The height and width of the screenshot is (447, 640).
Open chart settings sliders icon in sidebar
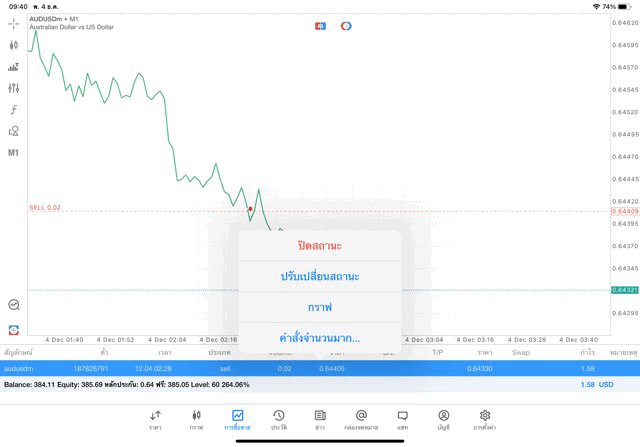click(13, 88)
